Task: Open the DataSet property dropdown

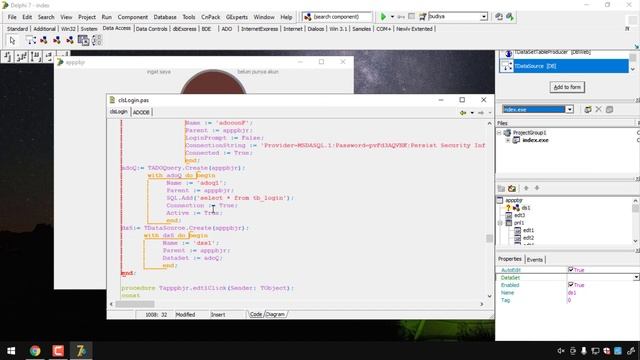Action: 636,277
